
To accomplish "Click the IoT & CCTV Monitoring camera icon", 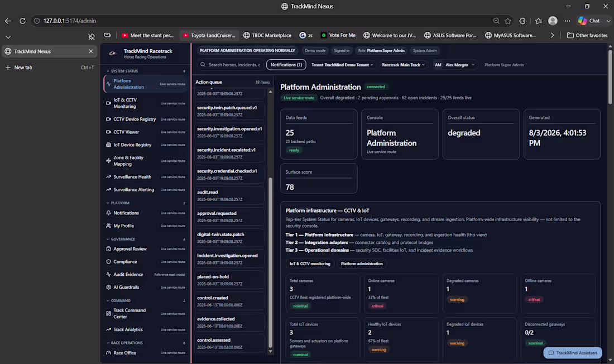I will (108, 103).
